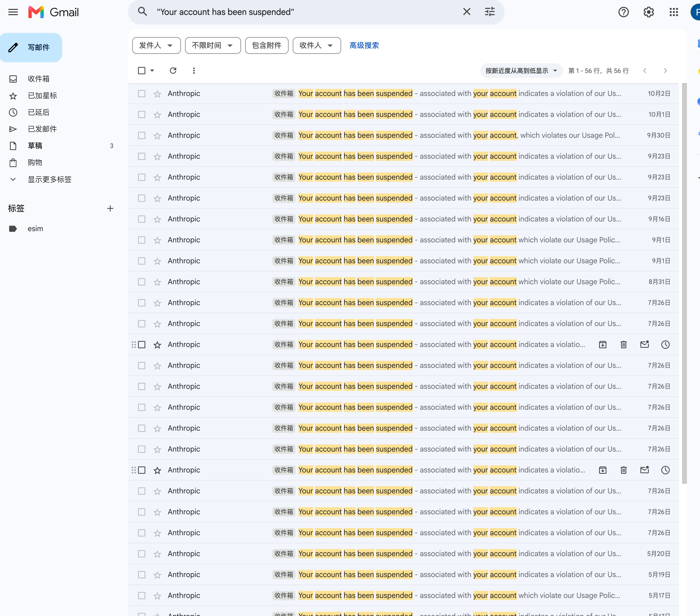Open 已延后 in the sidebar
The image size is (700, 616).
tap(38, 112)
